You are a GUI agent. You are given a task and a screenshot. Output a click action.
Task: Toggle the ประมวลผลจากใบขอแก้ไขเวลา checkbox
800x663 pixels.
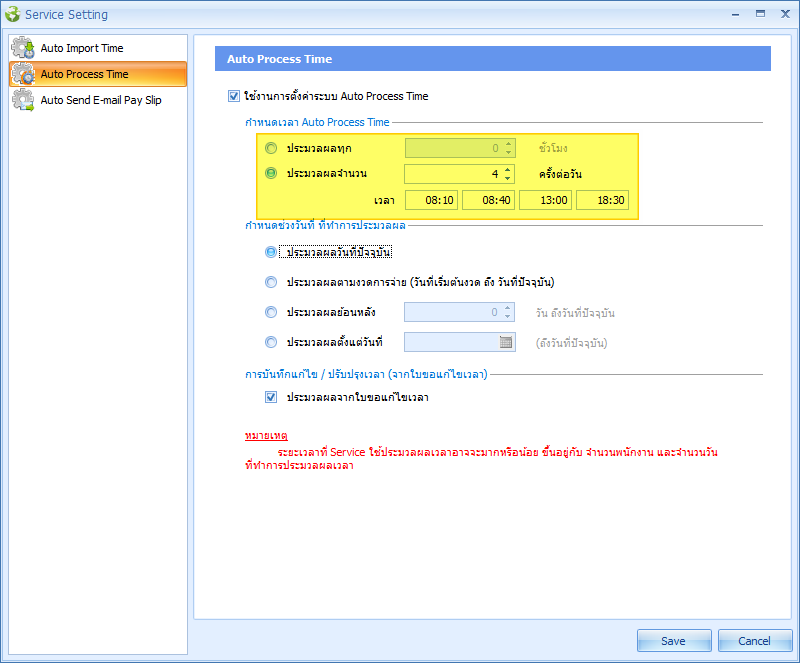[271, 397]
